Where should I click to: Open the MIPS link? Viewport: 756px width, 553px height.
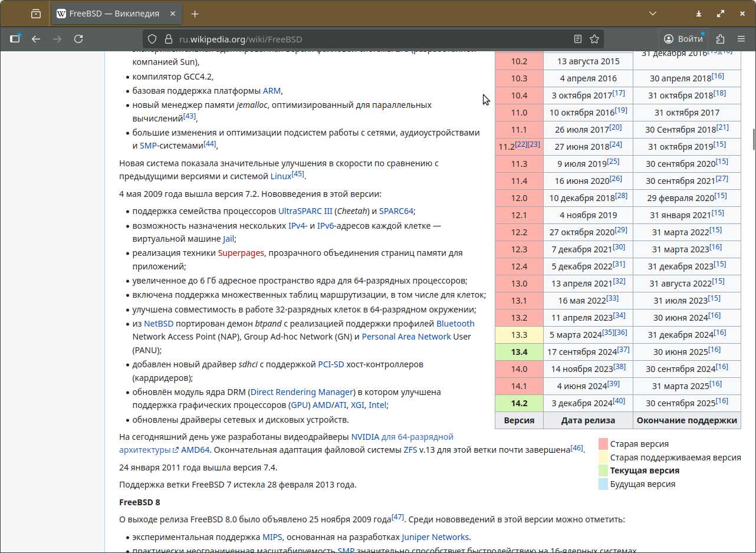[272, 537]
